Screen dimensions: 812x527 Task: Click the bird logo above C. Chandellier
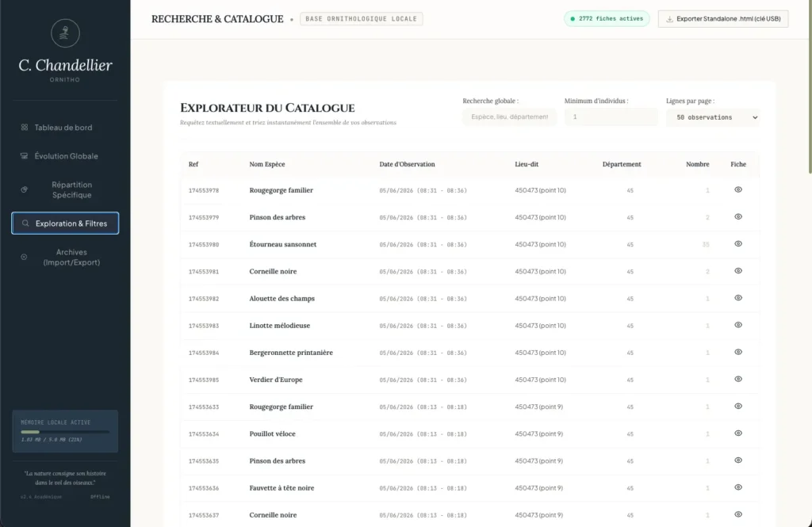[x=65, y=33]
